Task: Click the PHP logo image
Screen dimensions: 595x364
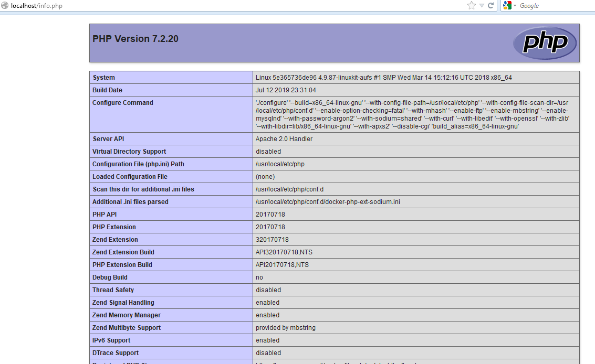Action: (545, 43)
